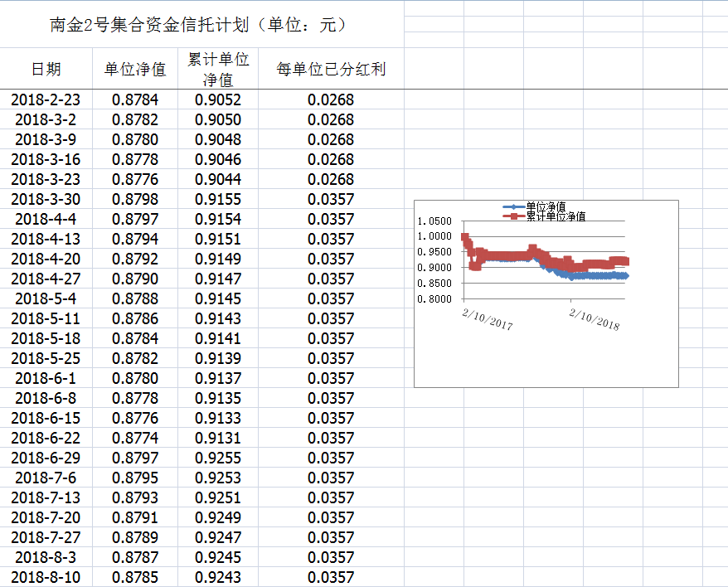This screenshot has width=728, height=587.
Task: Click dividend 0.0268 in the 2018-2-23 row
Action: [x=331, y=99]
